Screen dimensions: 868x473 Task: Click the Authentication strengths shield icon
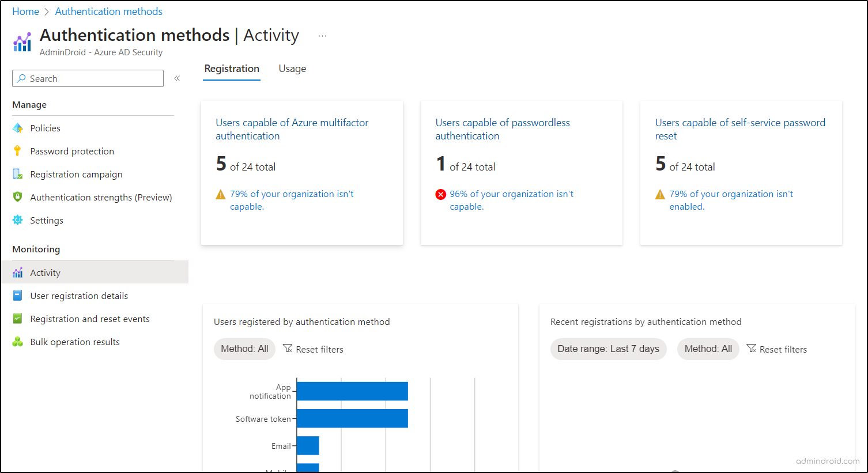[18, 197]
